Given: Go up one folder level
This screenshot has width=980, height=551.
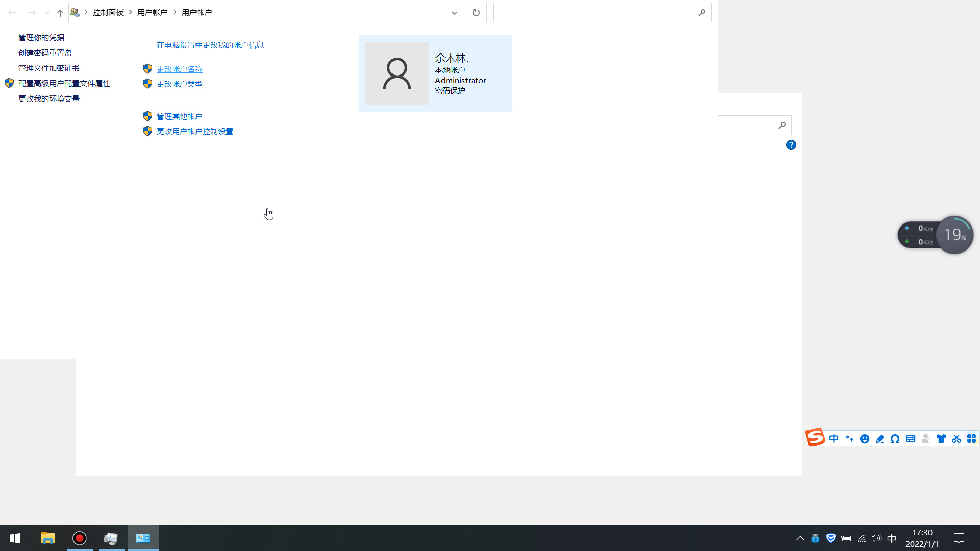Looking at the screenshot, I should pos(60,13).
